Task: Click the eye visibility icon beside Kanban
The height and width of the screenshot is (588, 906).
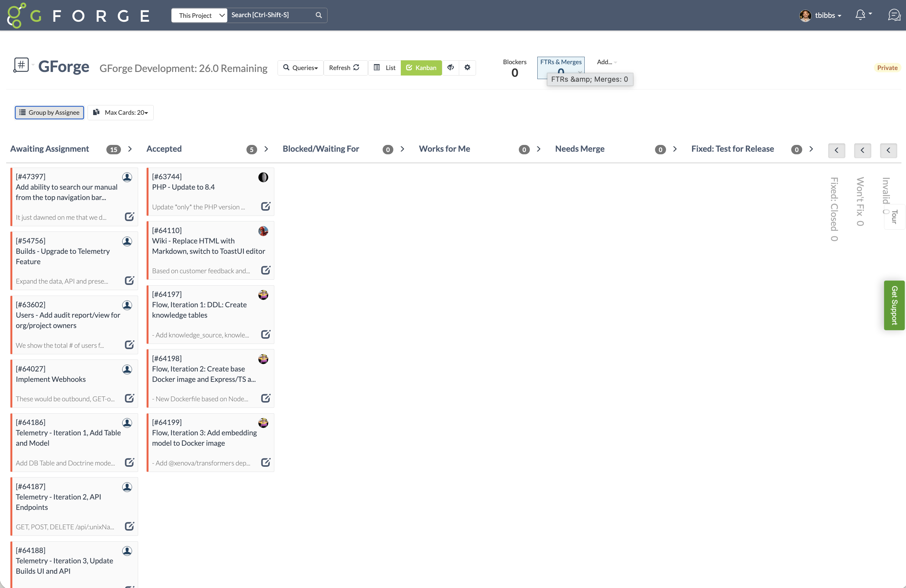Action: (x=450, y=67)
